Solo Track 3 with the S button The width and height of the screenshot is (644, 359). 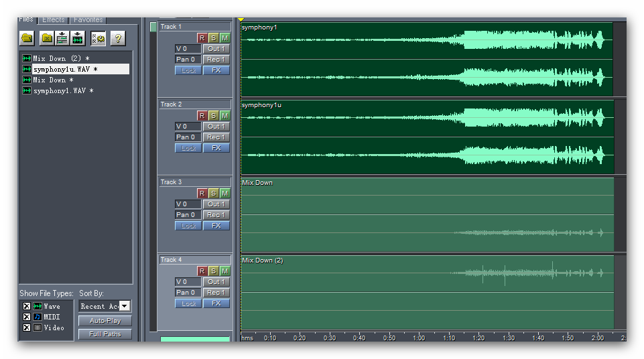point(213,194)
